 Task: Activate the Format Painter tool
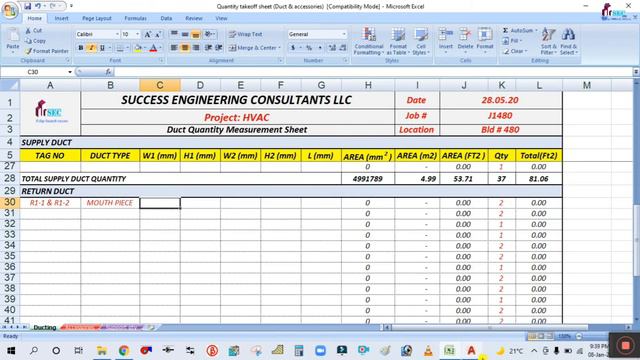coord(47,51)
